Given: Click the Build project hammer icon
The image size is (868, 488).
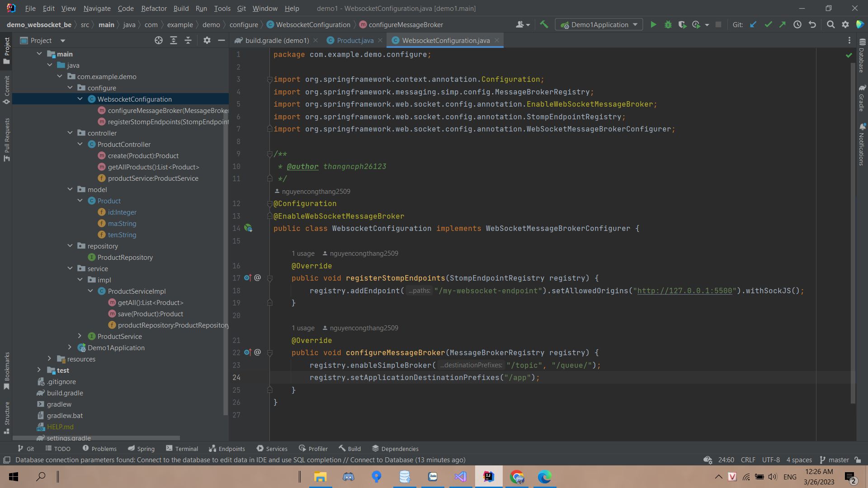Looking at the screenshot, I should point(544,25).
